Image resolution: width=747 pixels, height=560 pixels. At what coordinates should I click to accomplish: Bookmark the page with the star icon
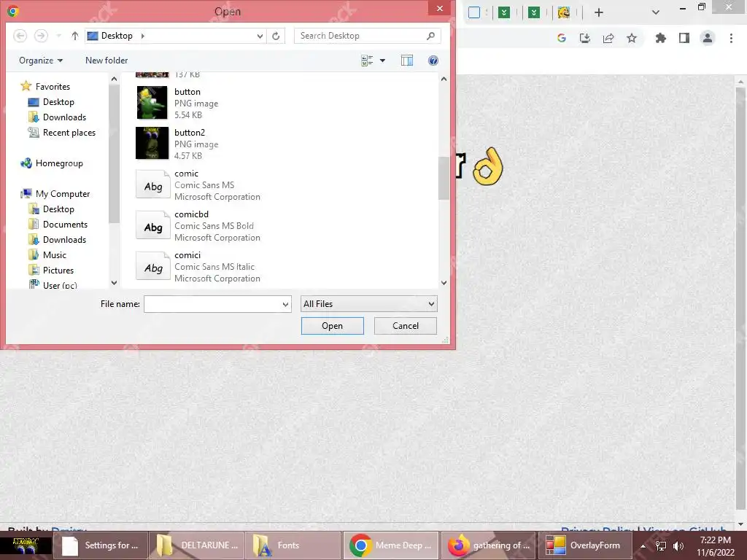(632, 38)
